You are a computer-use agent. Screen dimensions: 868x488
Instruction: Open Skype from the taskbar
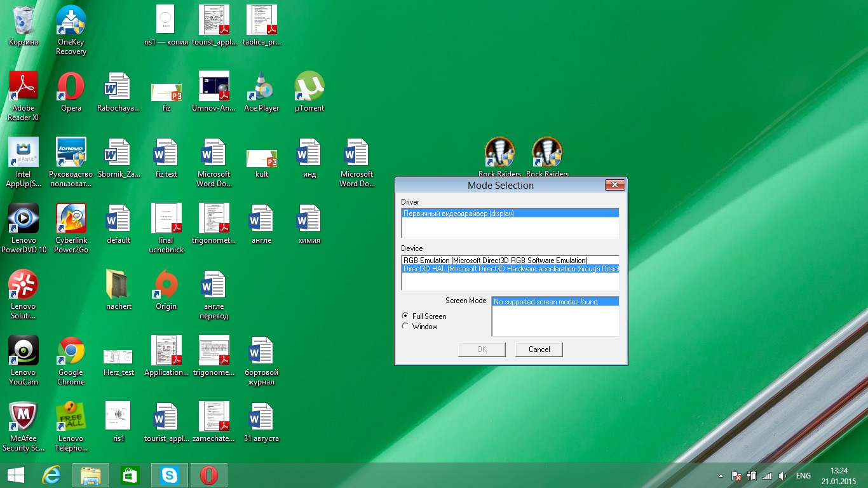pos(170,475)
